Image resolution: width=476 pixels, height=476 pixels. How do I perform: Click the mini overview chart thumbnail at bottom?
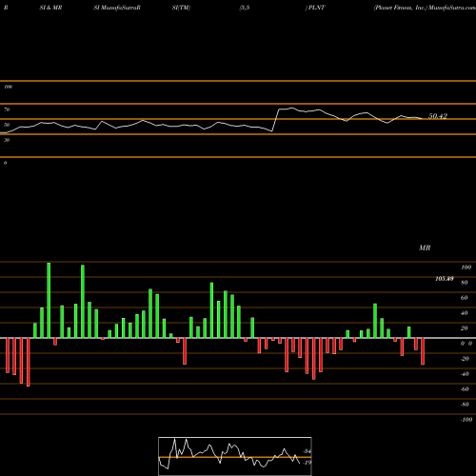pyautogui.click(x=235, y=456)
